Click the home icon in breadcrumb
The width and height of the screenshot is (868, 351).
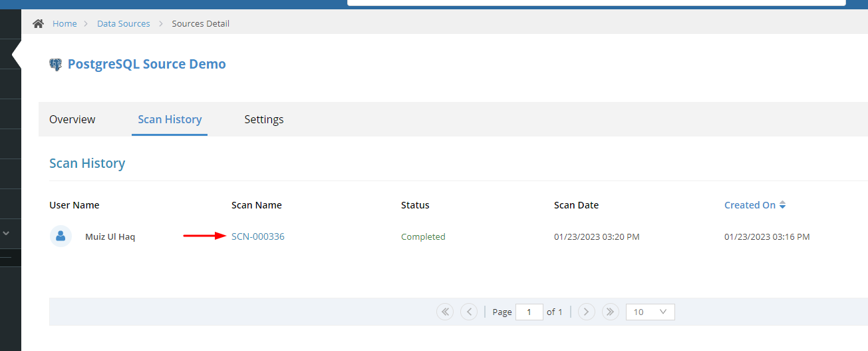click(x=38, y=23)
